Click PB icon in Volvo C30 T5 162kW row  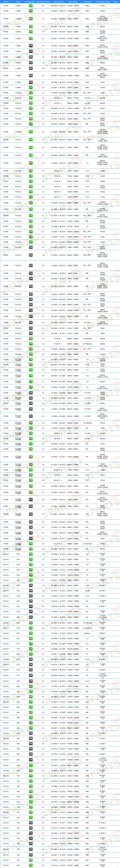(x=31, y=575)
